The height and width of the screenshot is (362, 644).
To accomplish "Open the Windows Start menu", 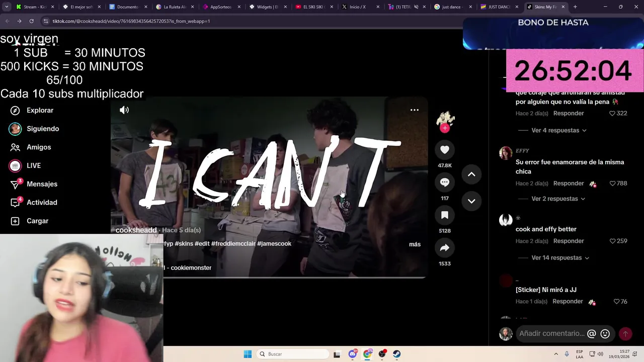I will pos(248,354).
